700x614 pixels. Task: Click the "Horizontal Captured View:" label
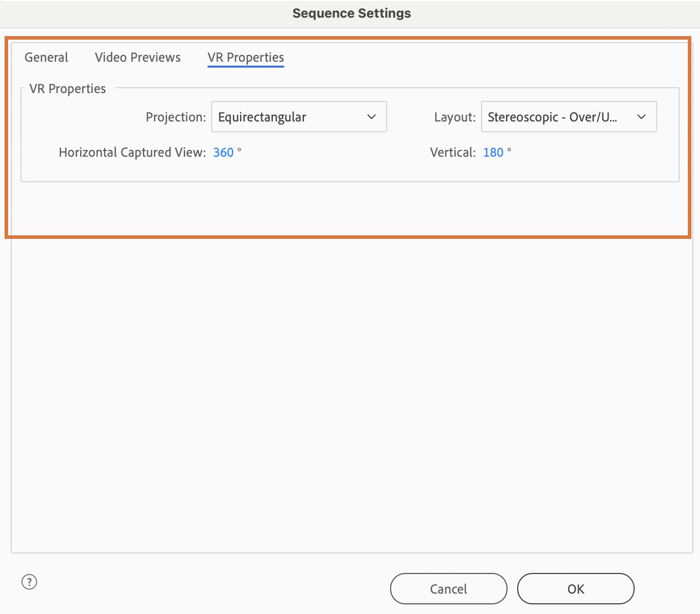pos(132,152)
